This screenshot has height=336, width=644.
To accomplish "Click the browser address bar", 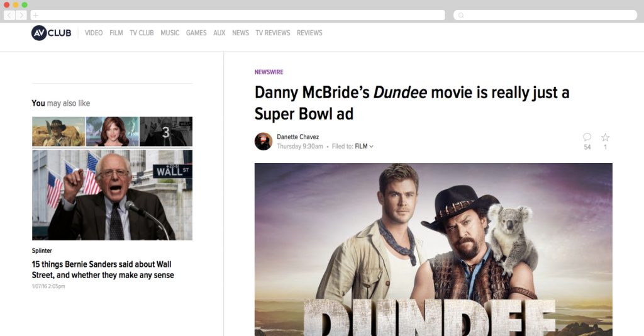I will click(239, 15).
